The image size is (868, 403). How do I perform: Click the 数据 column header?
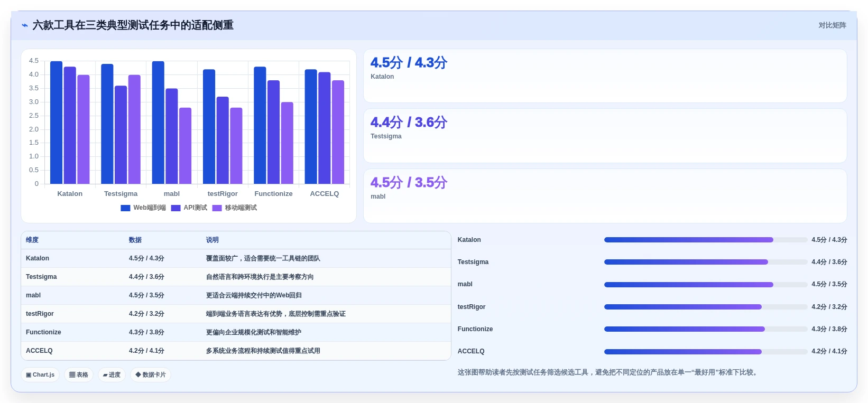(x=135, y=240)
